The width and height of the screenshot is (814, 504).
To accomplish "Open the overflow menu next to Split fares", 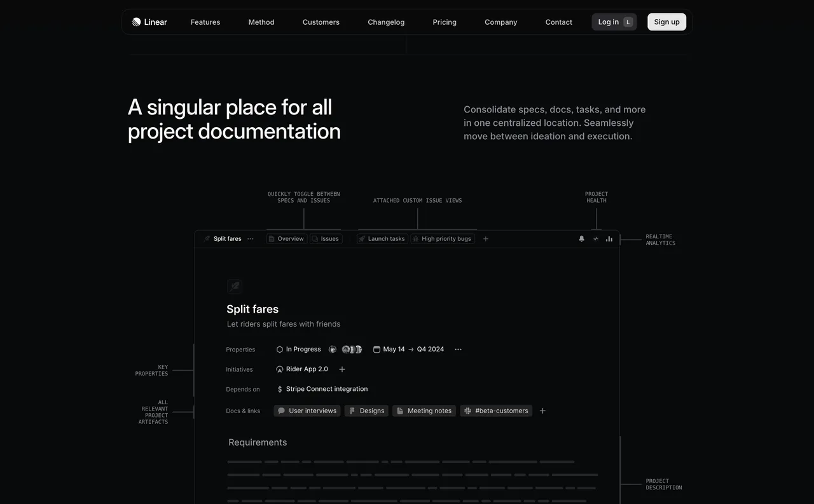I will pyautogui.click(x=250, y=238).
